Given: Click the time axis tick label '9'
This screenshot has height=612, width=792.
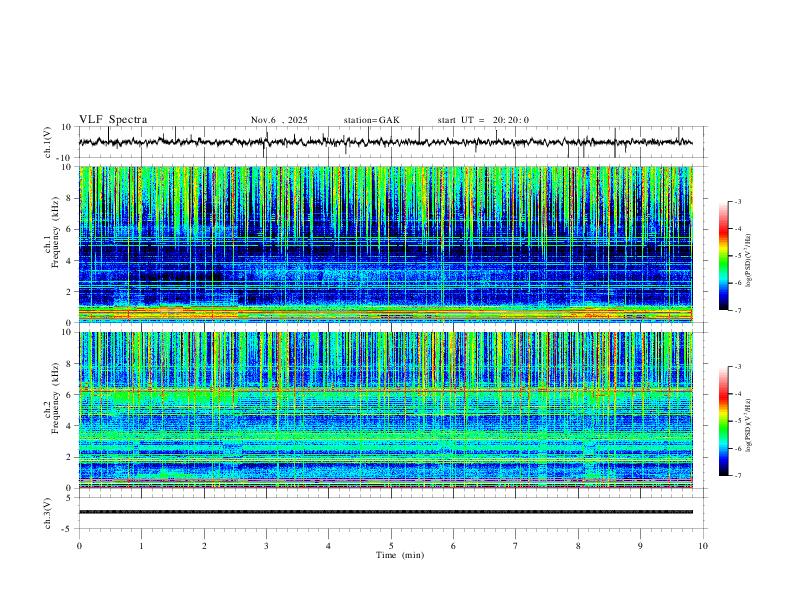Looking at the screenshot, I should [x=640, y=546].
